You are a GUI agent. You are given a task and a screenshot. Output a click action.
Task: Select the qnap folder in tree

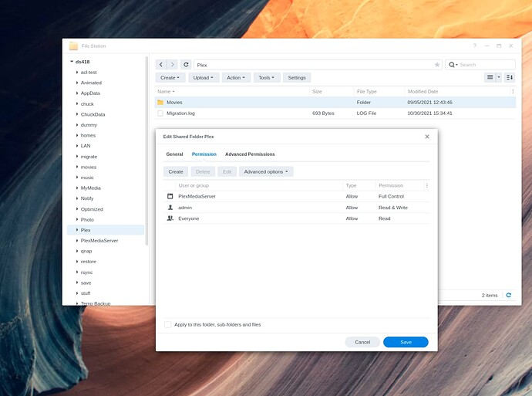pos(86,251)
